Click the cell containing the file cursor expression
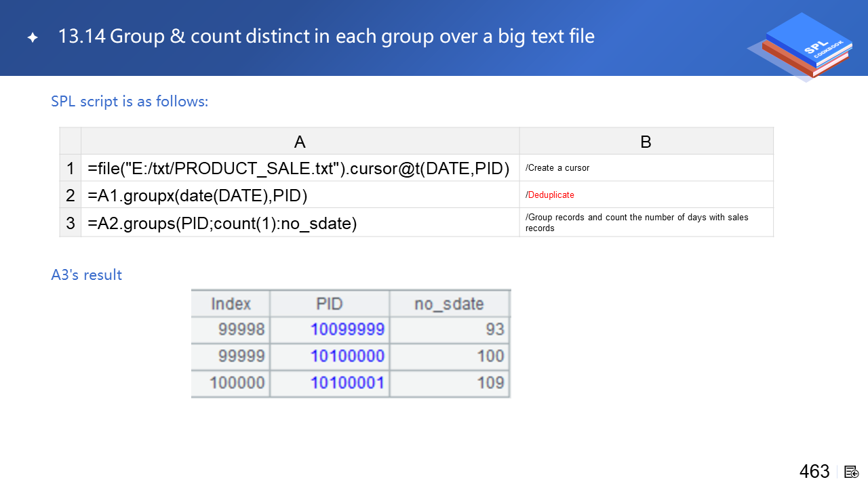868x488 pixels. [x=298, y=168]
